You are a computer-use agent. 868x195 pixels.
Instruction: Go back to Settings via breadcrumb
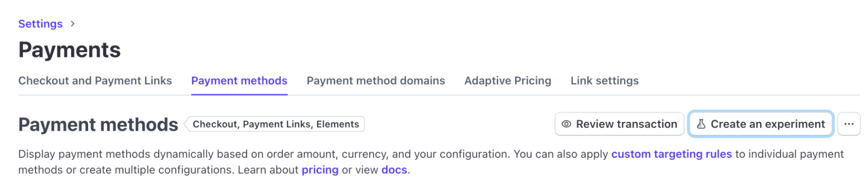pyautogui.click(x=40, y=24)
